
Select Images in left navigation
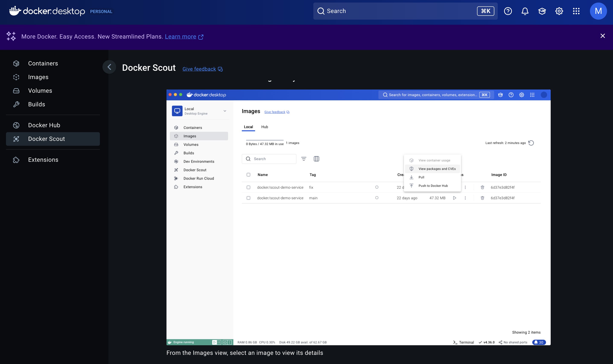[38, 77]
